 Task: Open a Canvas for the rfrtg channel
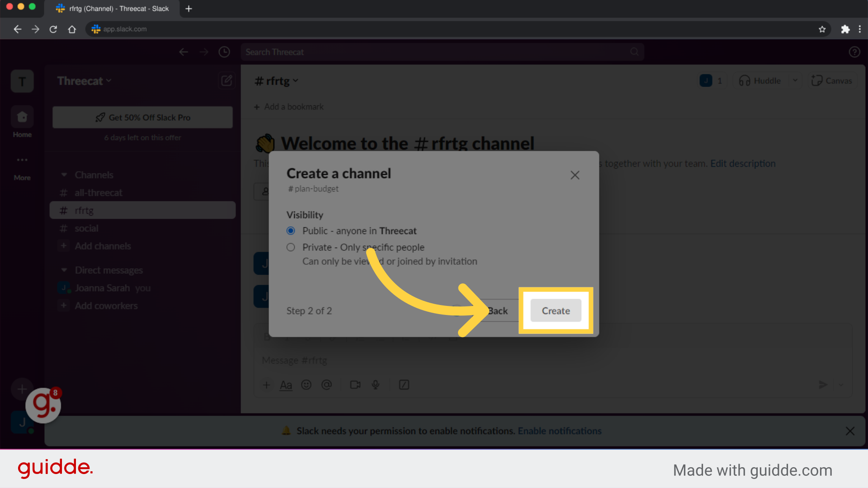click(x=831, y=80)
